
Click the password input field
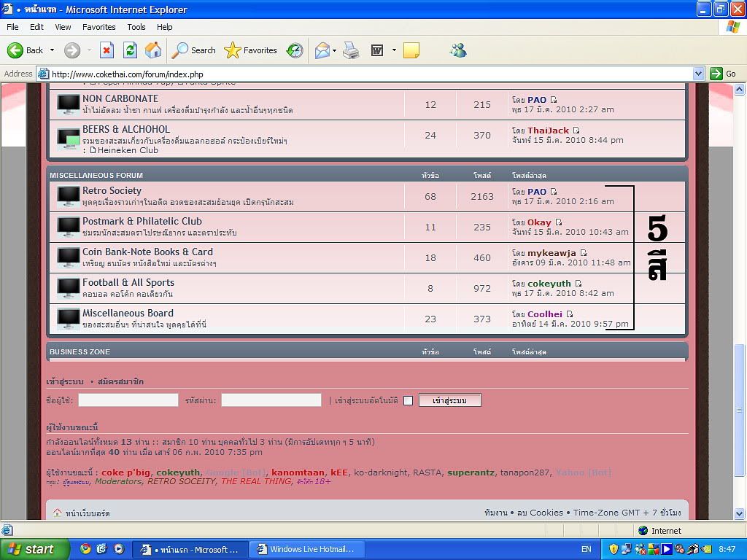[x=271, y=400]
